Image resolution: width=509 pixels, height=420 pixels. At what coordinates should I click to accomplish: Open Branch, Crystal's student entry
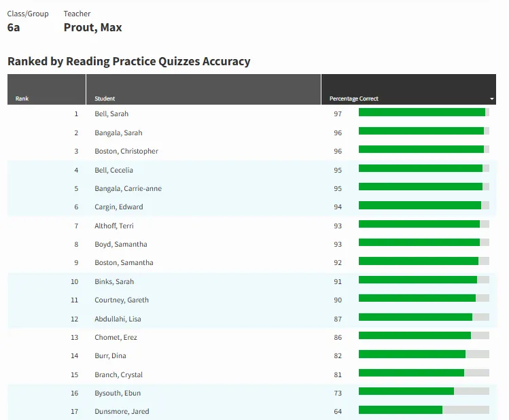tap(118, 375)
